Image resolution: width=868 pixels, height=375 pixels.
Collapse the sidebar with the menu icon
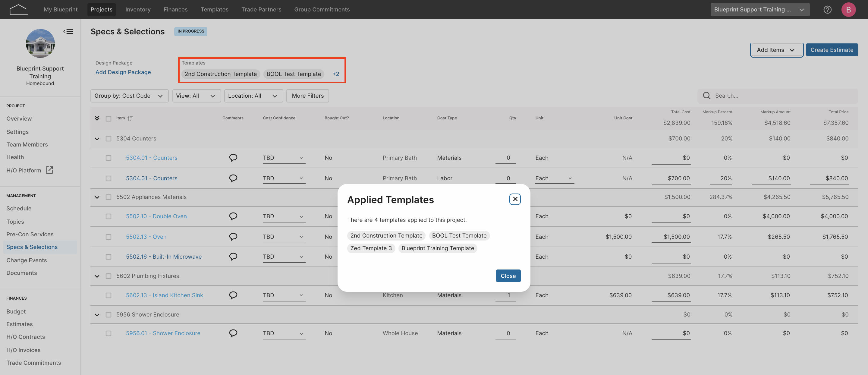point(68,31)
